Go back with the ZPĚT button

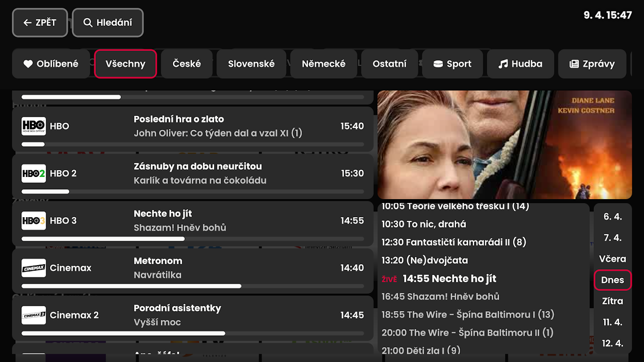(40, 23)
